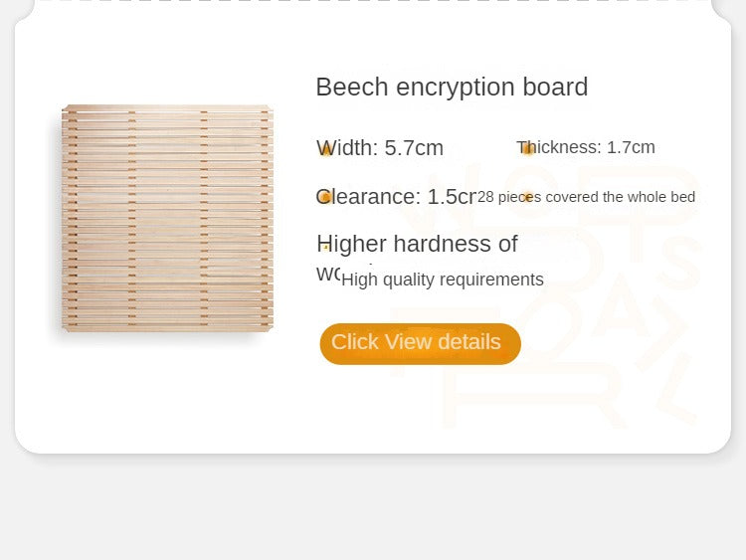Screen dimensions: 746x560
Task: Click the Higher hardness of text line
Action: (x=417, y=244)
